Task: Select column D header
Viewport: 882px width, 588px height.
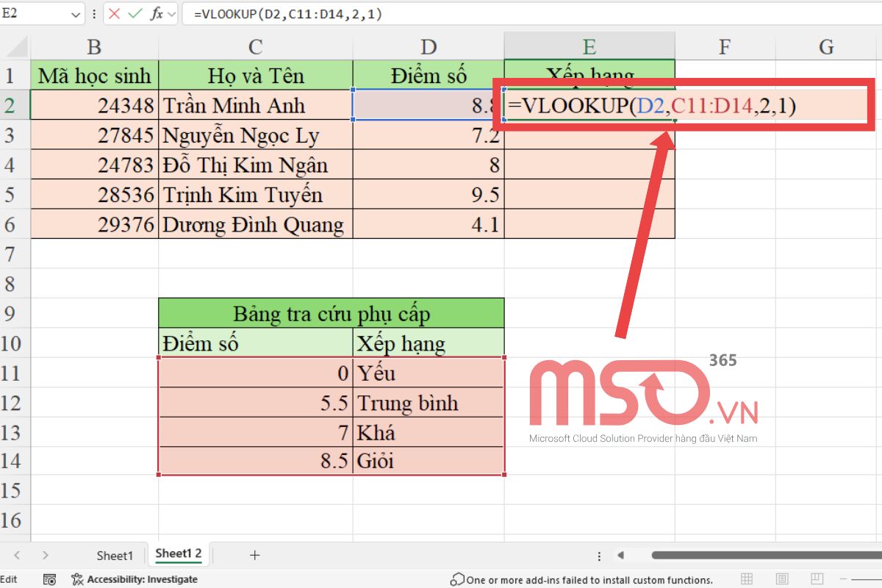Action: tap(429, 47)
